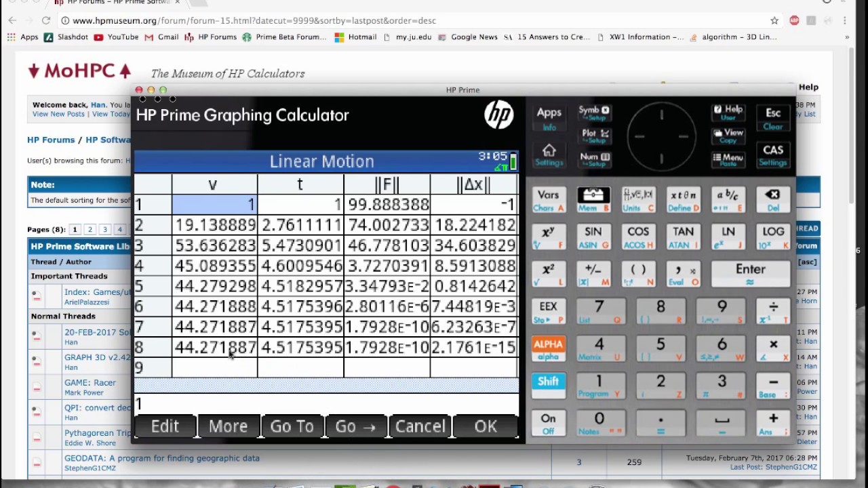The image size is (868, 488).
Task: Click the calculator entry line field
Action: tap(326, 404)
